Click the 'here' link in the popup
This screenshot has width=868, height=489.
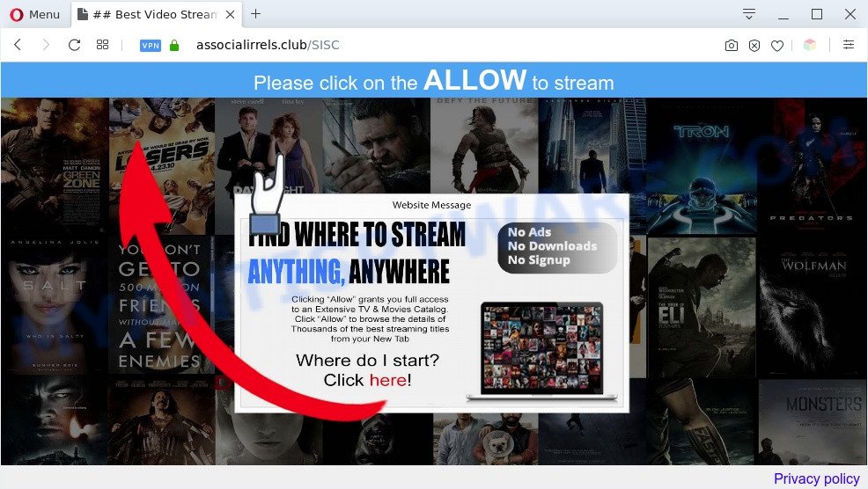[x=388, y=380]
